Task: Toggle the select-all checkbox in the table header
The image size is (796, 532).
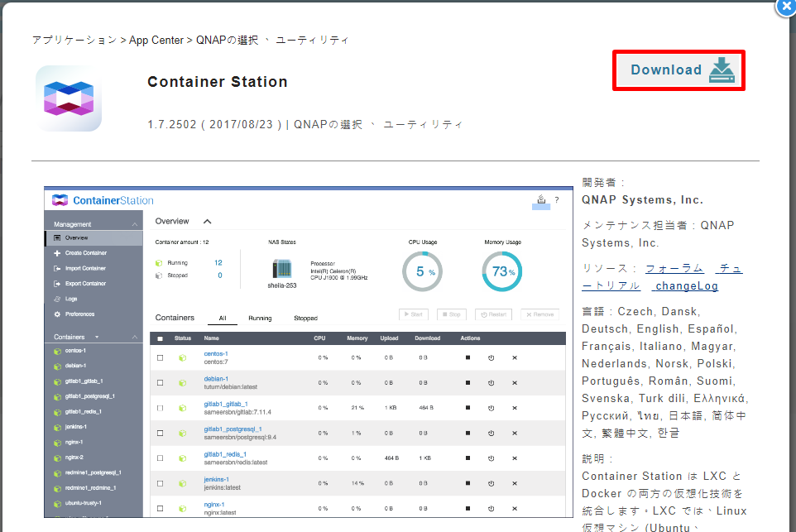Action: [x=161, y=338]
